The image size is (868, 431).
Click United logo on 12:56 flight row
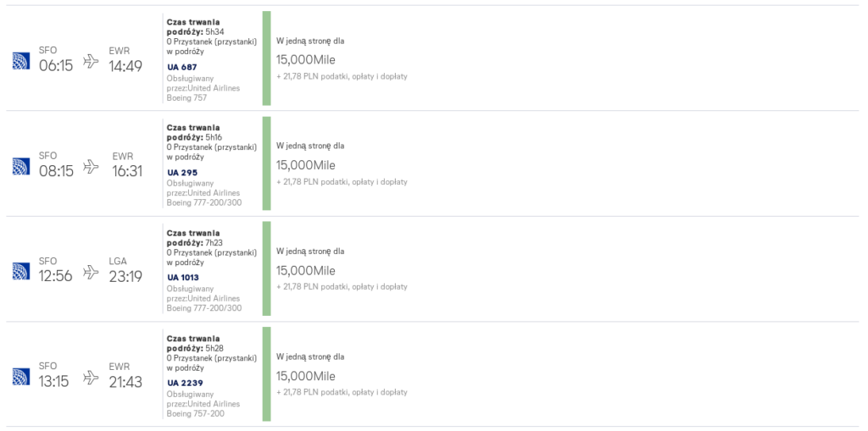tap(21, 271)
